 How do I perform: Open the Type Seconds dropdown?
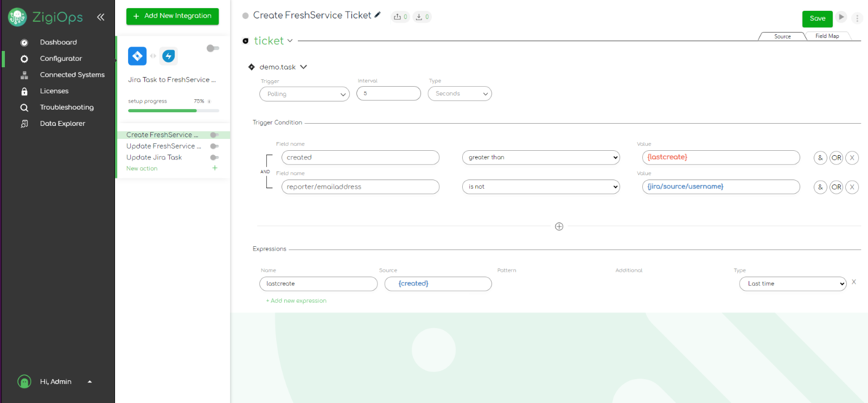click(x=460, y=93)
